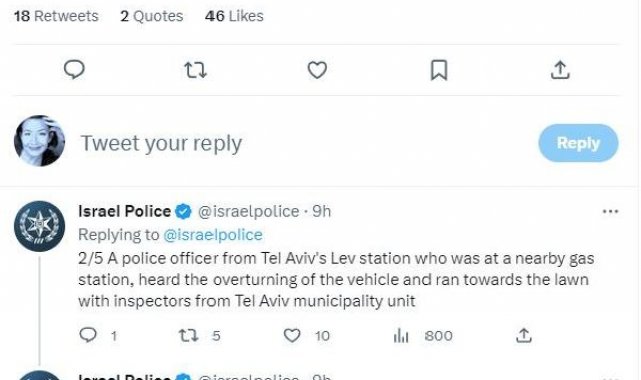The image size is (641, 380).
Task: Show the 46 Likes list
Action: point(234,16)
